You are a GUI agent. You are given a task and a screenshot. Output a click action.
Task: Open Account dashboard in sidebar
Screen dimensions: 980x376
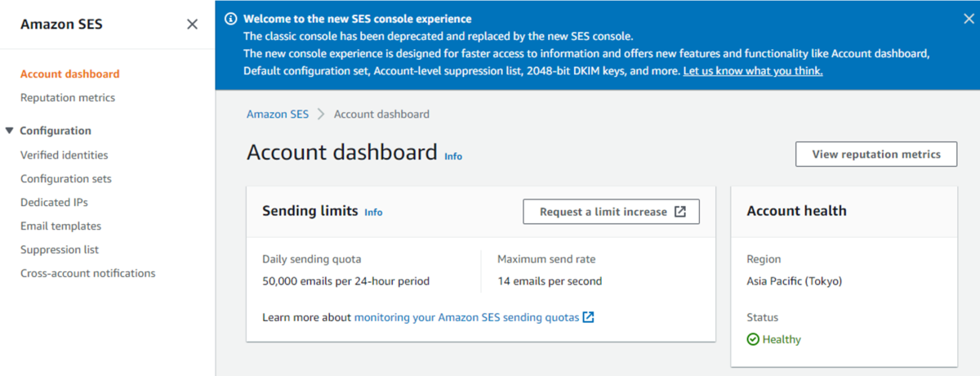tap(69, 74)
